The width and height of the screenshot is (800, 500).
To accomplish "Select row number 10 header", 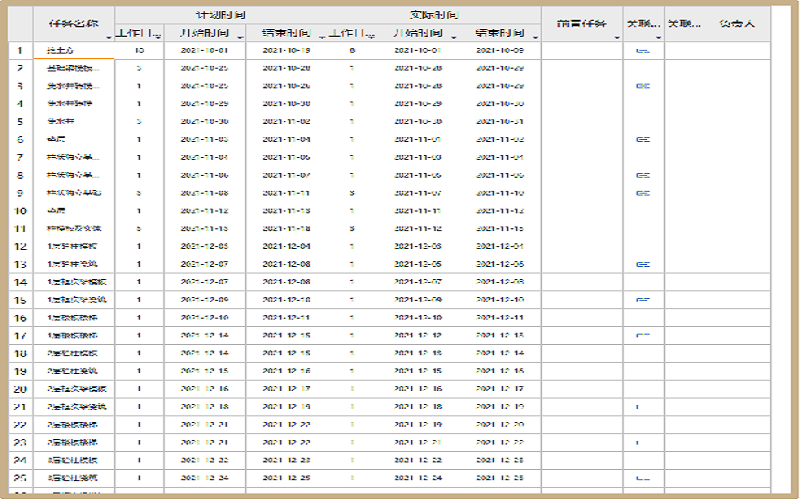I will (20, 211).
